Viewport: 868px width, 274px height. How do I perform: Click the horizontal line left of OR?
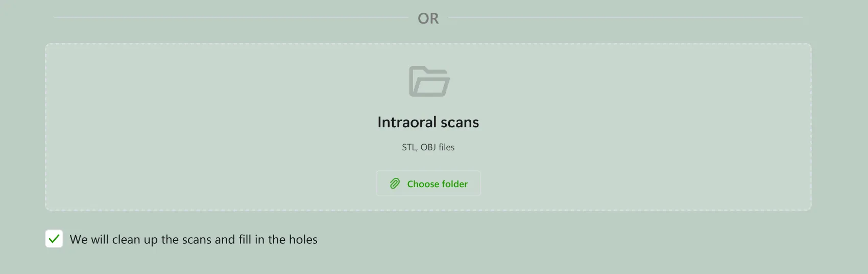(x=231, y=17)
